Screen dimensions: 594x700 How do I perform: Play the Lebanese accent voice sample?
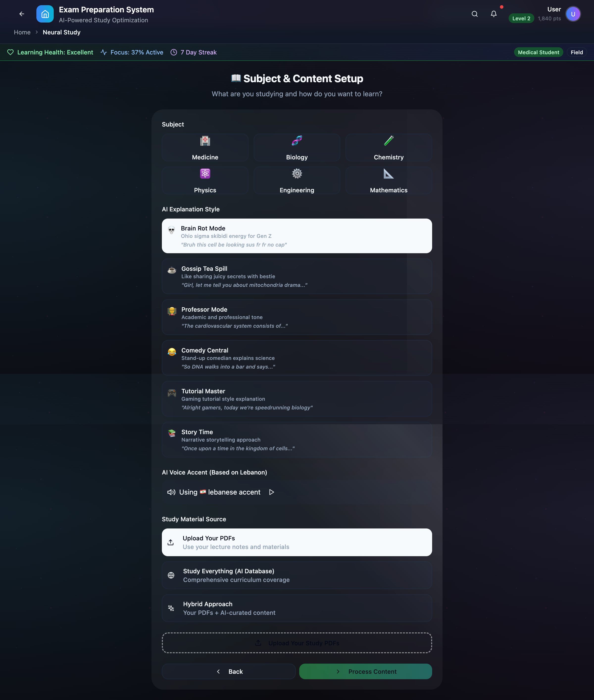pos(272,492)
